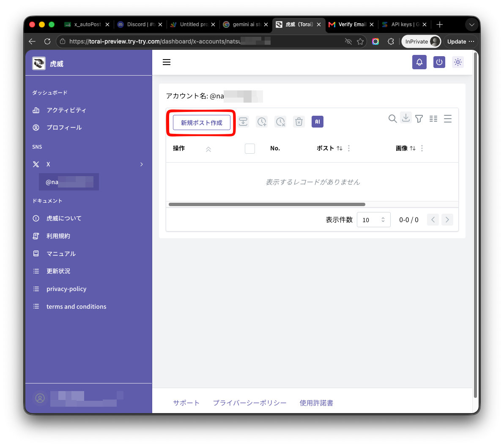Open the AI generation button
The image size is (504, 446).
(x=318, y=122)
